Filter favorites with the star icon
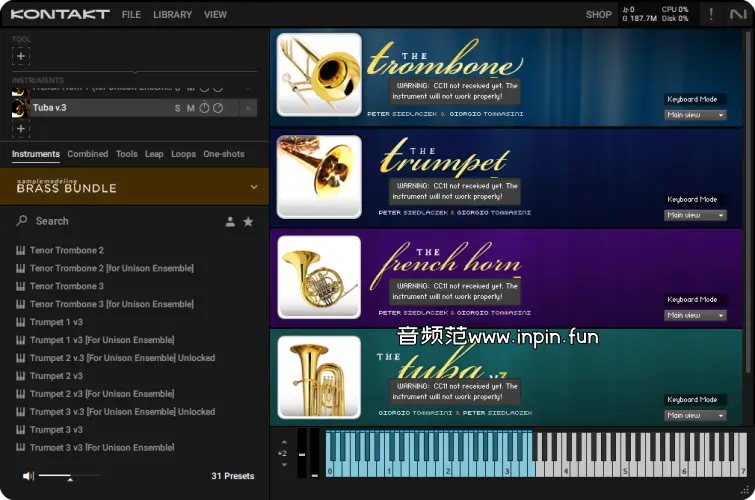The height and width of the screenshot is (500, 755). [248, 221]
